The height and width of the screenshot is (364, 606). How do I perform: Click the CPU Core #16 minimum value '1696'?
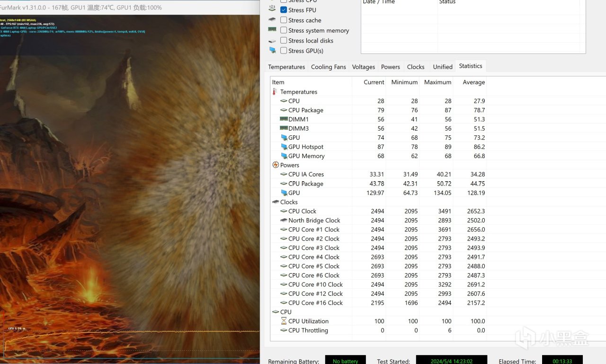point(411,303)
